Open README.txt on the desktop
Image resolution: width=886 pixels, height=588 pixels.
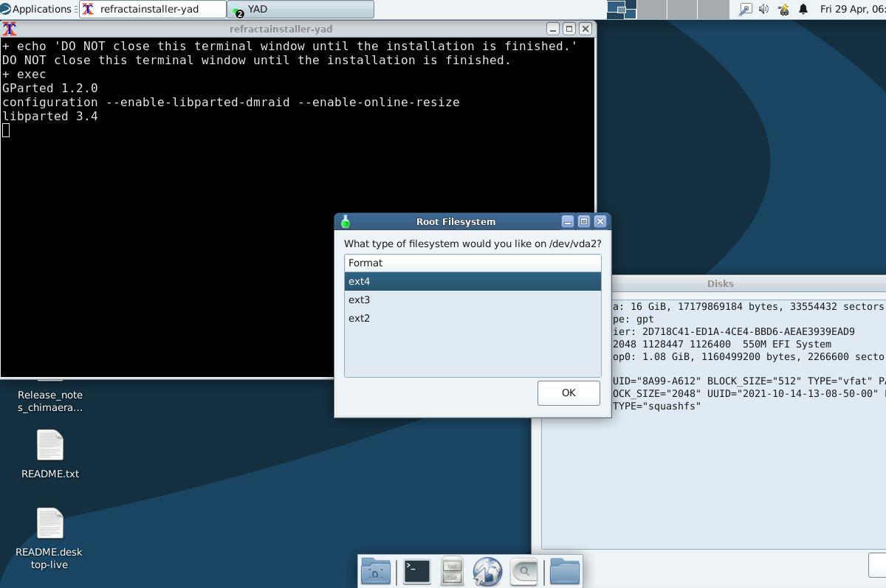point(49,453)
